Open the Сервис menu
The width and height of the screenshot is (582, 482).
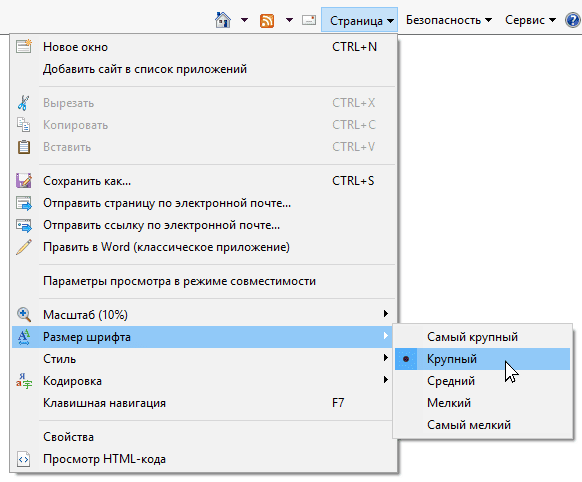pos(530,20)
